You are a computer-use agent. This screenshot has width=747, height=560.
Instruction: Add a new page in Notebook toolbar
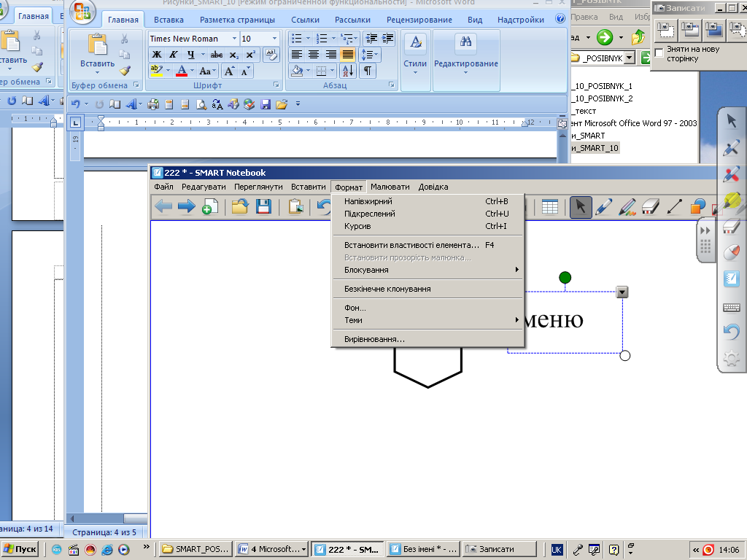tap(209, 206)
